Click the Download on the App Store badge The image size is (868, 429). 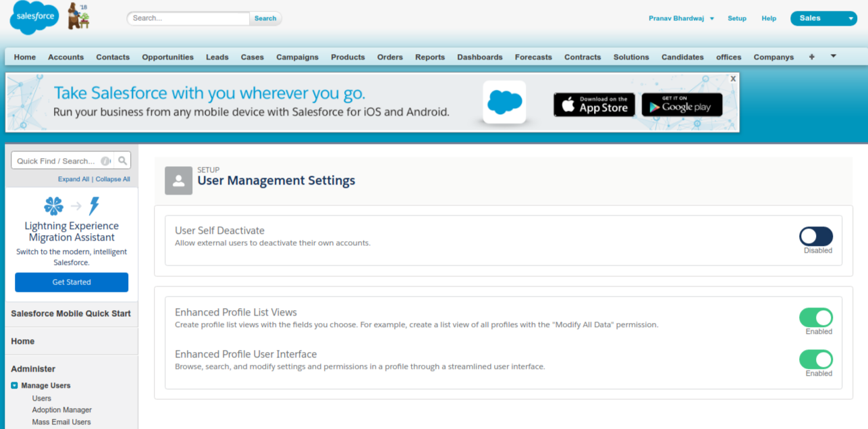pyautogui.click(x=594, y=105)
